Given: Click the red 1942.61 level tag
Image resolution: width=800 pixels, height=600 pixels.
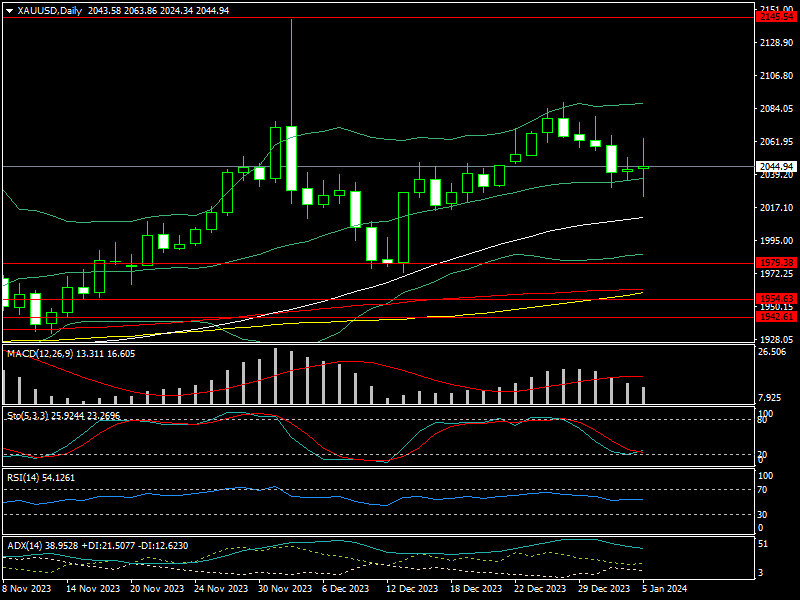Looking at the screenshot, I should 776,316.
